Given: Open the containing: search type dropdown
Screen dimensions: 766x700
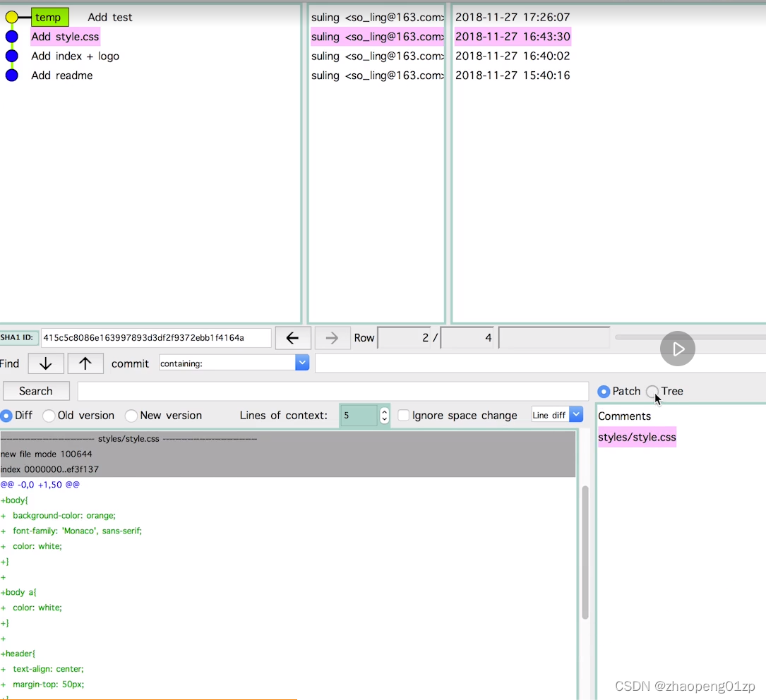Looking at the screenshot, I should [x=302, y=363].
